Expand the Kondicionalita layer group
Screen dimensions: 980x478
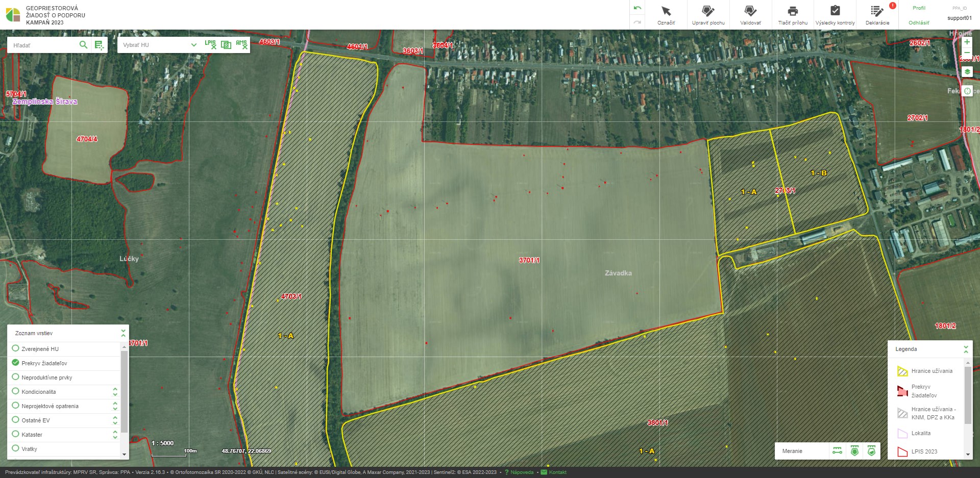[x=115, y=392]
